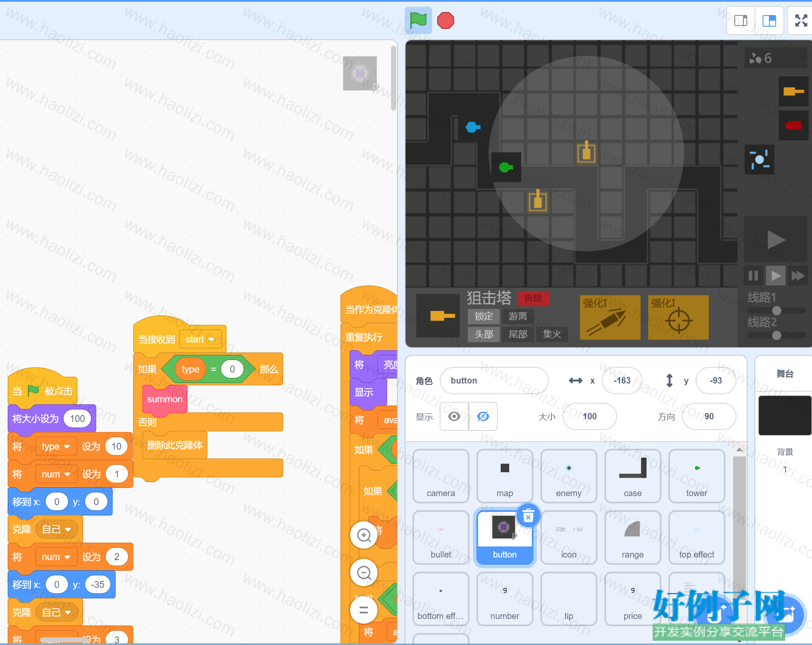The height and width of the screenshot is (645, 812).
Task: Stop the project with red stop button
Action: point(446,20)
